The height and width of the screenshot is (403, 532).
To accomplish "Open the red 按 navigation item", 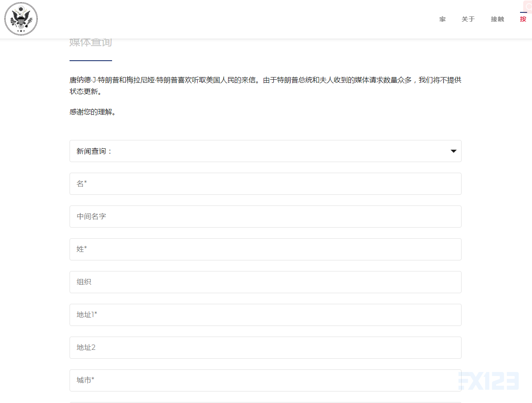I will click(524, 19).
